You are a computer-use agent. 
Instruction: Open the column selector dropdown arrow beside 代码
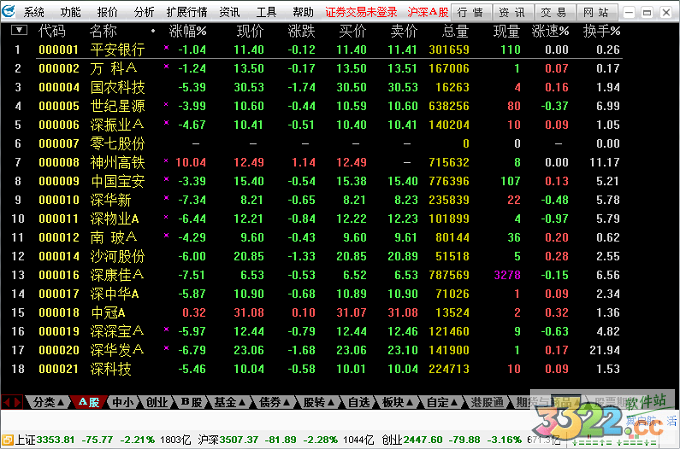(x=19, y=30)
